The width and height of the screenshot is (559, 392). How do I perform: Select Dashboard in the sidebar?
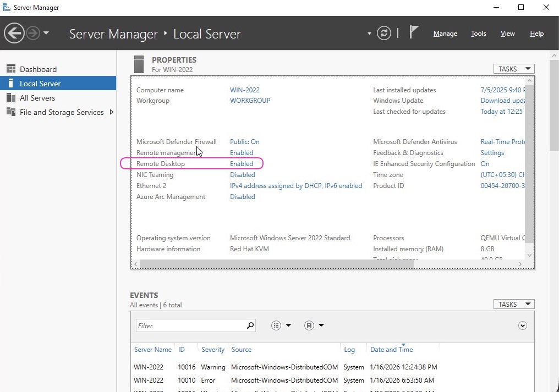click(38, 69)
